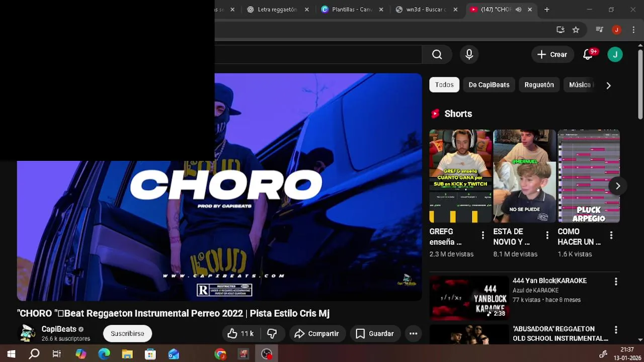Close the Plantillas - Canva tab
This screenshot has height=362, width=644.
(x=381, y=10)
